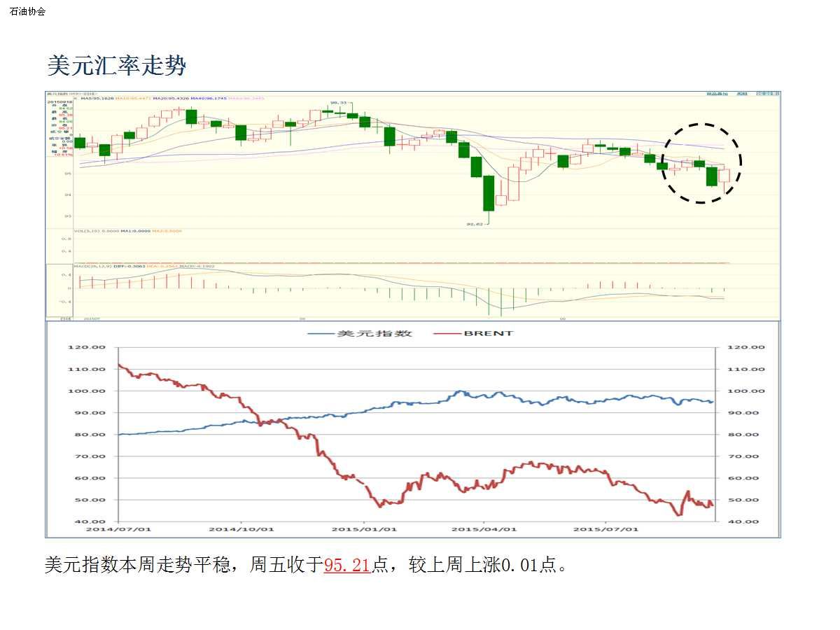Click the 2014/10/01 date axis label
The width and height of the screenshot is (840, 630).
pos(241,529)
